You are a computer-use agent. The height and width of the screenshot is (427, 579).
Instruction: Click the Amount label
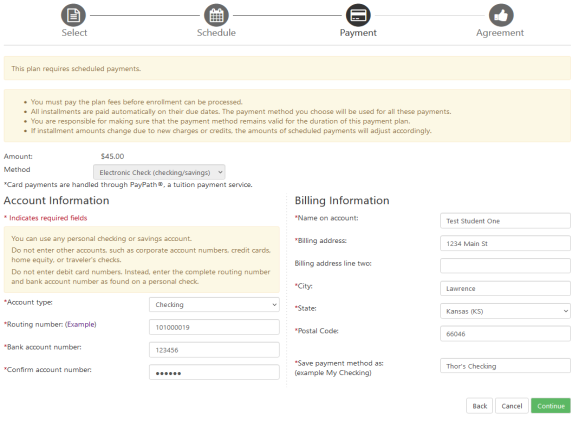[18, 156]
